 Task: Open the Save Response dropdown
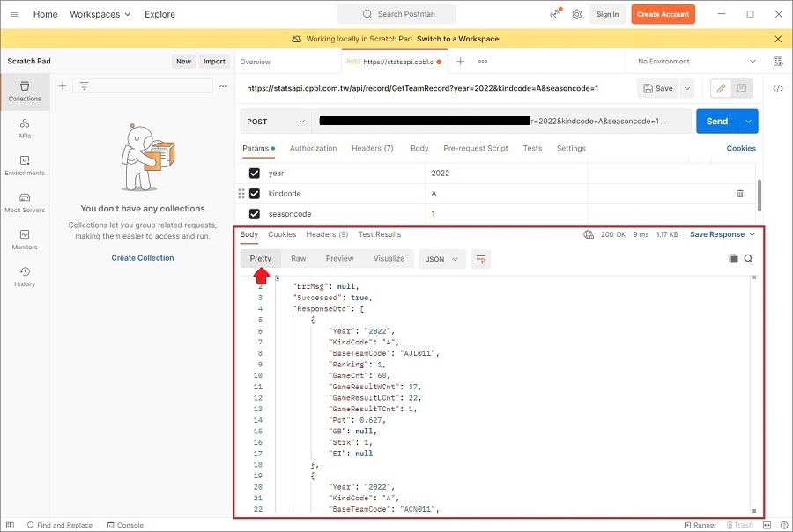pyautogui.click(x=723, y=234)
